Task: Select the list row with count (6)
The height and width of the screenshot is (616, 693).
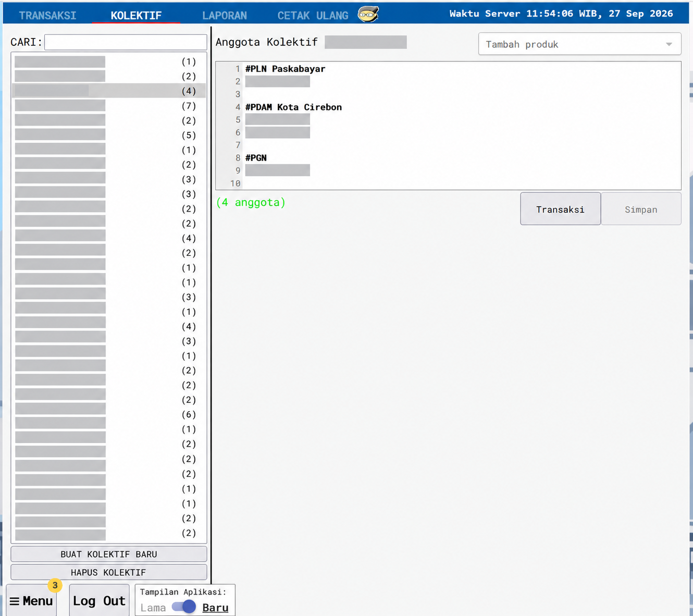Action: (x=109, y=415)
